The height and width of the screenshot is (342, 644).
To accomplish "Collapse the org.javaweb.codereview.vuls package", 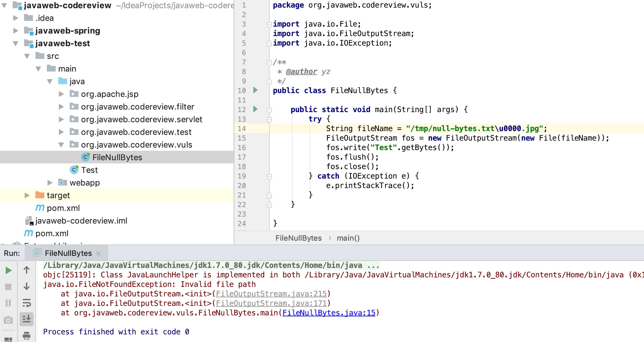I will coord(61,145).
